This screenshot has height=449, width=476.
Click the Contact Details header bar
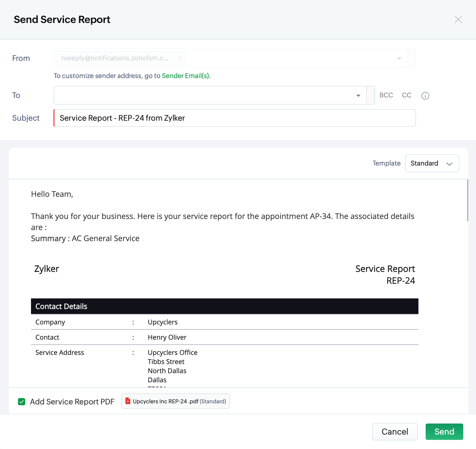point(224,306)
